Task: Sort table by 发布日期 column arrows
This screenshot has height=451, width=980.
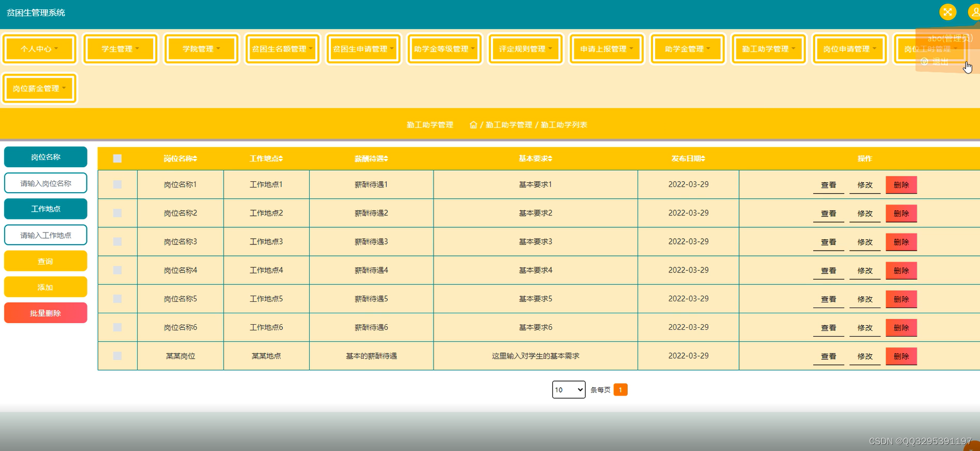Action: 703,158
